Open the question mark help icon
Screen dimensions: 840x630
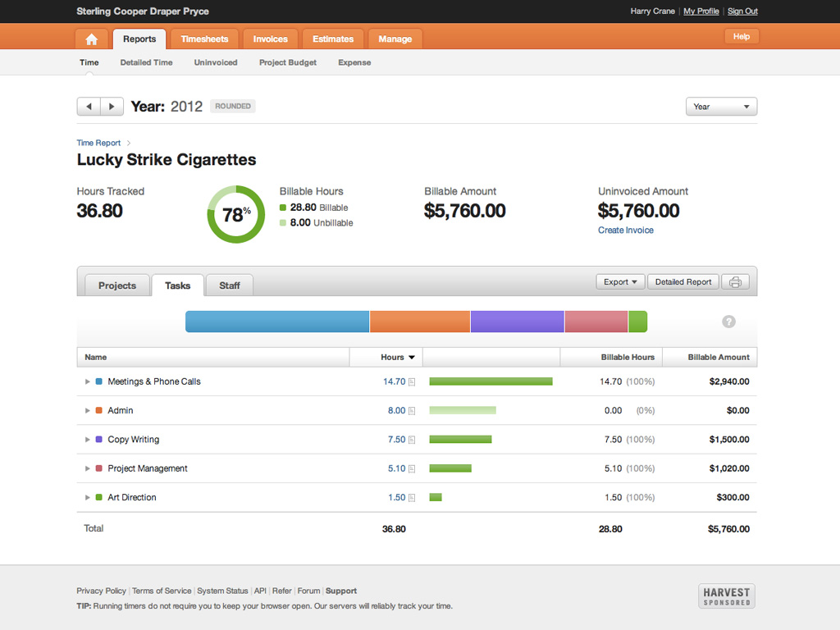click(x=728, y=322)
